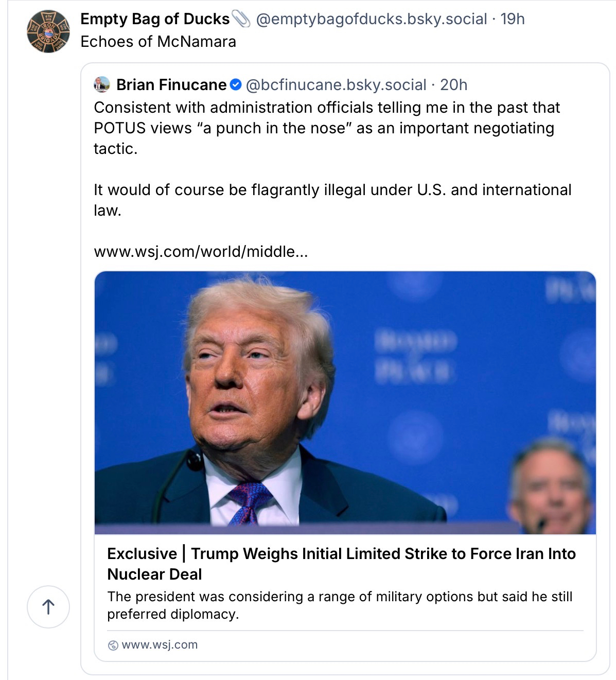The width and height of the screenshot is (616, 680).
Task: Click the paperclip icon beside display name
Action: click(x=241, y=19)
